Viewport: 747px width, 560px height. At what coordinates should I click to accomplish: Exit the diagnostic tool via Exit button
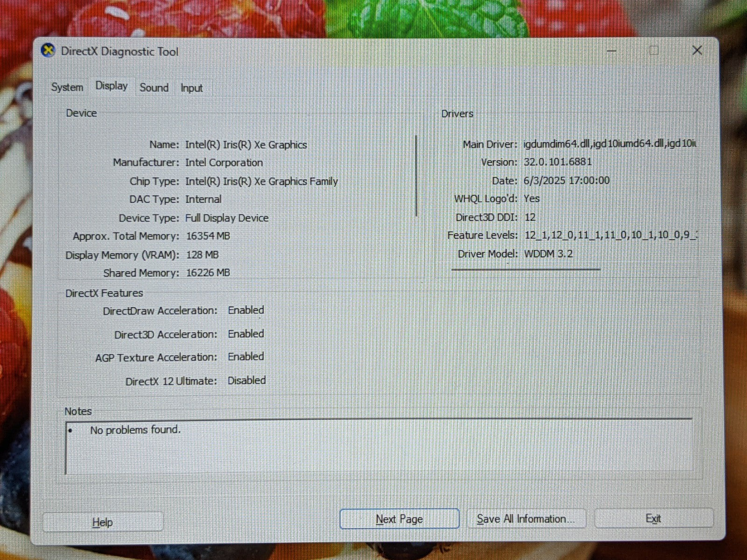click(653, 518)
